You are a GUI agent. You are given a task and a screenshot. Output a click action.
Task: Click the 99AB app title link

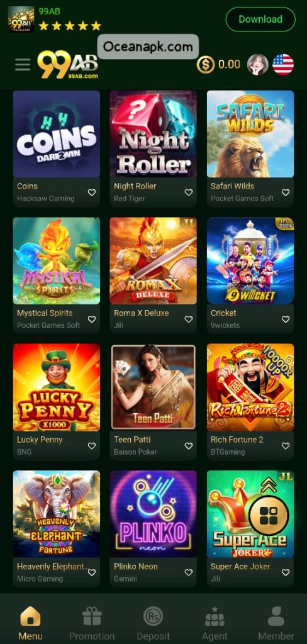point(49,11)
